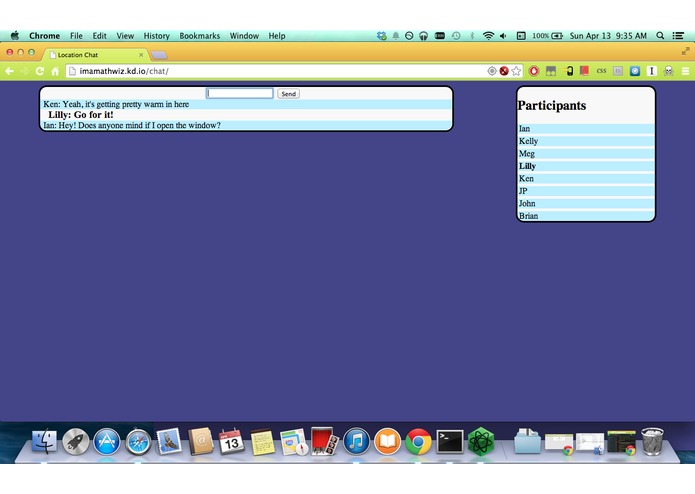
Task: Open the Apple menu
Action: click(x=15, y=35)
